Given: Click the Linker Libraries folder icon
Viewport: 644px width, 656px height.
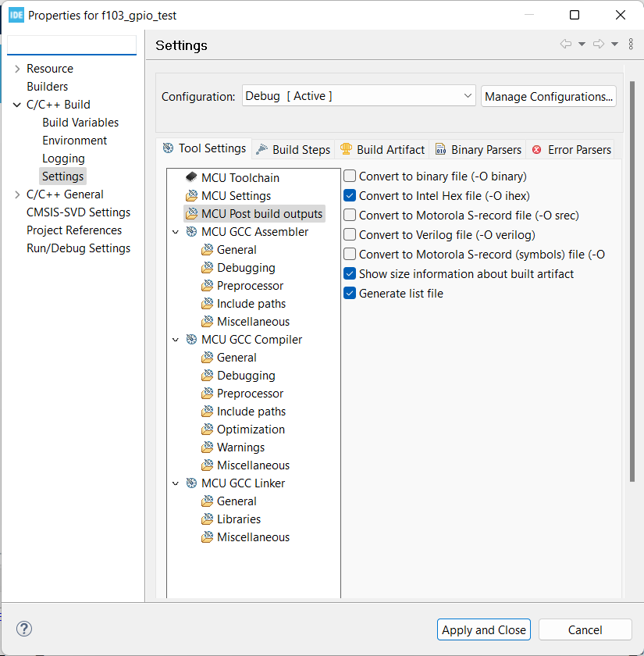Looking at the screenshot, I should tap(207, 519).
